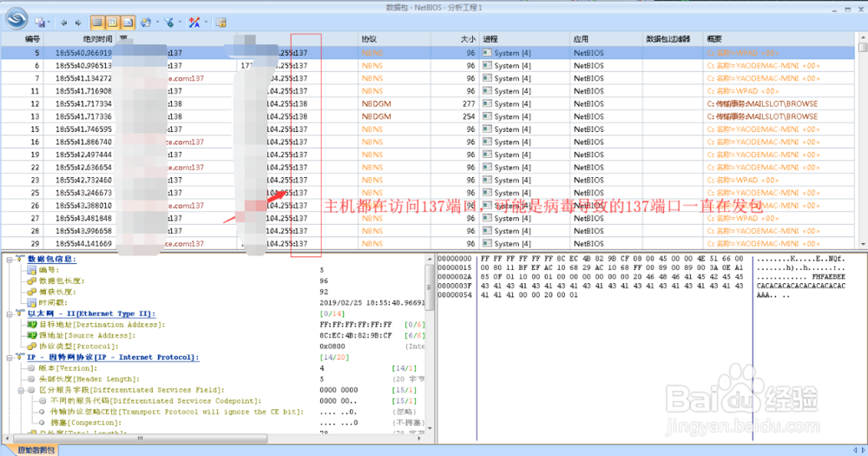
Task: Sort by the 协议 column header
Action: click(x=394, y=39)
